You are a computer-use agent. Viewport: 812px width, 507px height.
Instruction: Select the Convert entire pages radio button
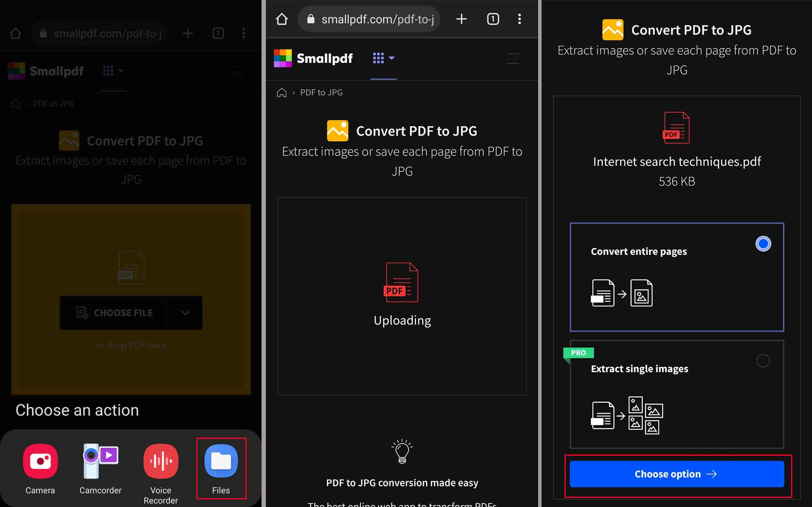tap(763, 244)
